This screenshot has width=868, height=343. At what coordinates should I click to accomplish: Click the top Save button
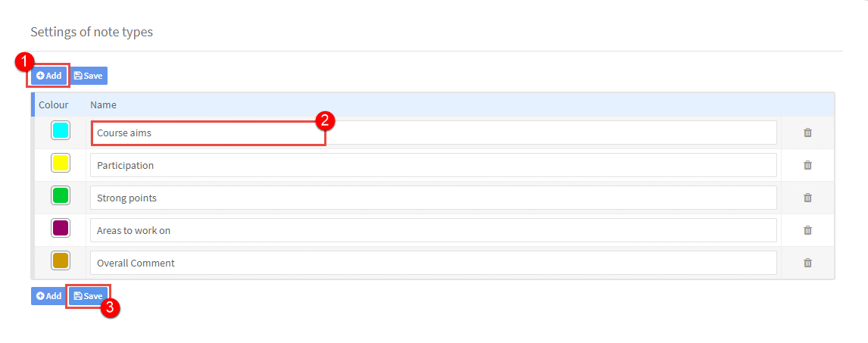[x=89, y=76]
